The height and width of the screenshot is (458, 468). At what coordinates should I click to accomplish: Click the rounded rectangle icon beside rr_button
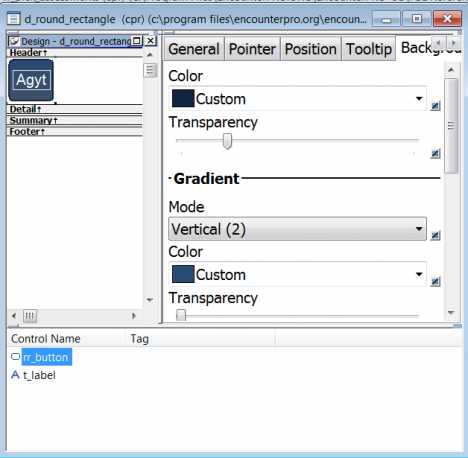click(x=15, y=357)
